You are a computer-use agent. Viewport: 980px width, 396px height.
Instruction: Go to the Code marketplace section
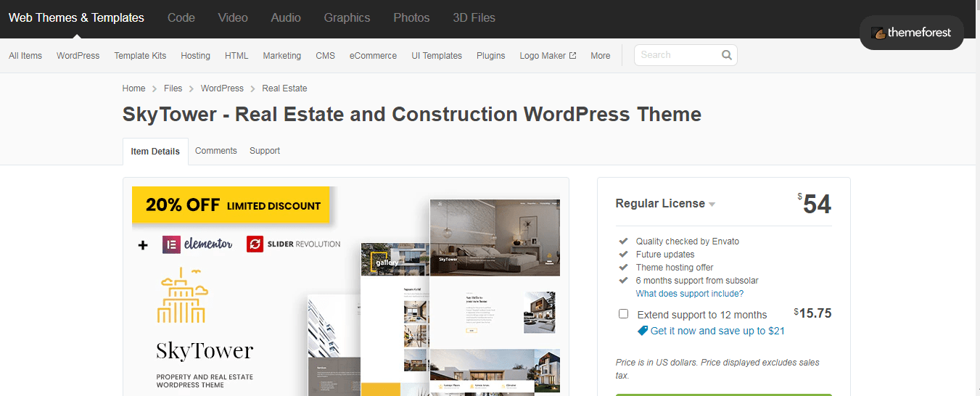pos(181,18)
